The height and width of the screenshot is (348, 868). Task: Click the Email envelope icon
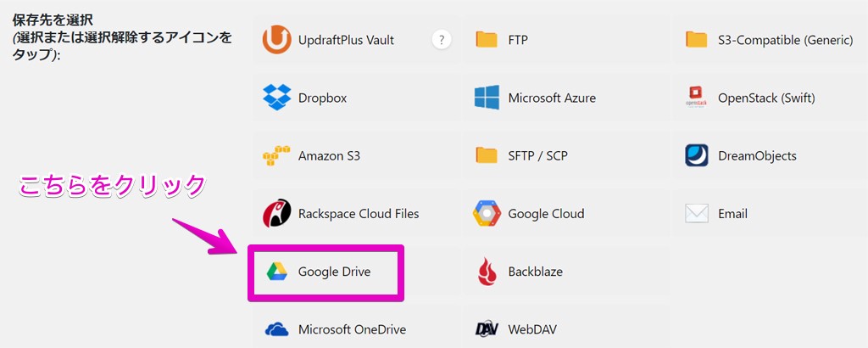(x=696, y=214)
